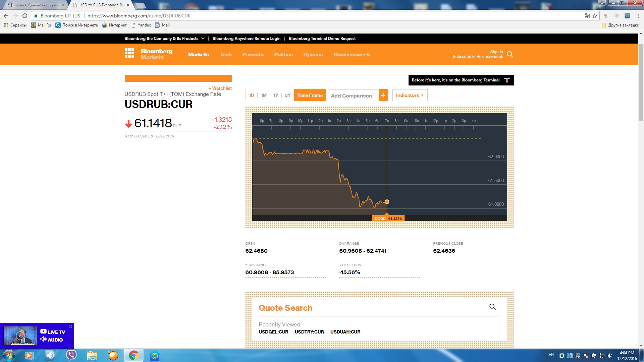Open the Time Frame selector
The width and height of the screenshot is (644, 362).
click(310, 96)
